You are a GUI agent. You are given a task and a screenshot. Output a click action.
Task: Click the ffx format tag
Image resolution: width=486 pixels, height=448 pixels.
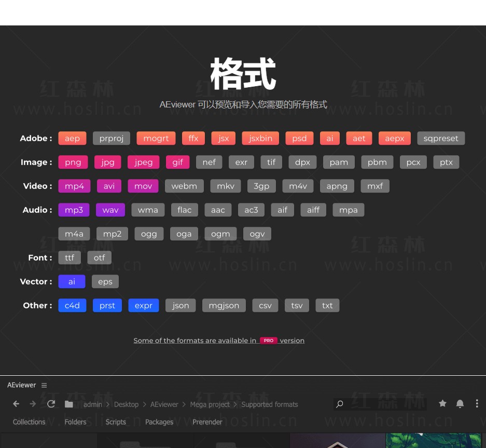(x=193, y=139)
